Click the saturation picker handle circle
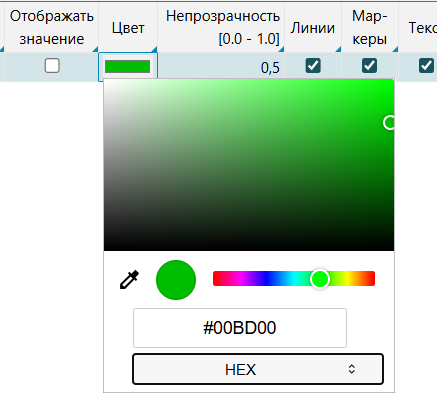 [x=389, y=123]
